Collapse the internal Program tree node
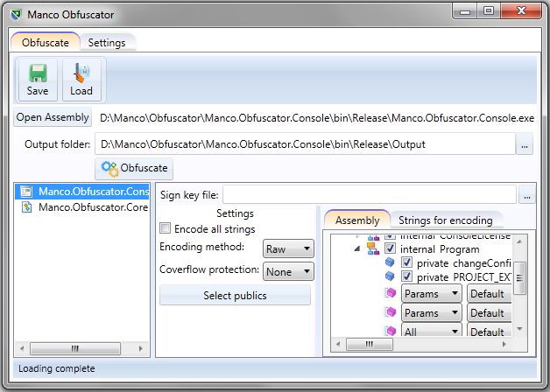 coord(357,248)
